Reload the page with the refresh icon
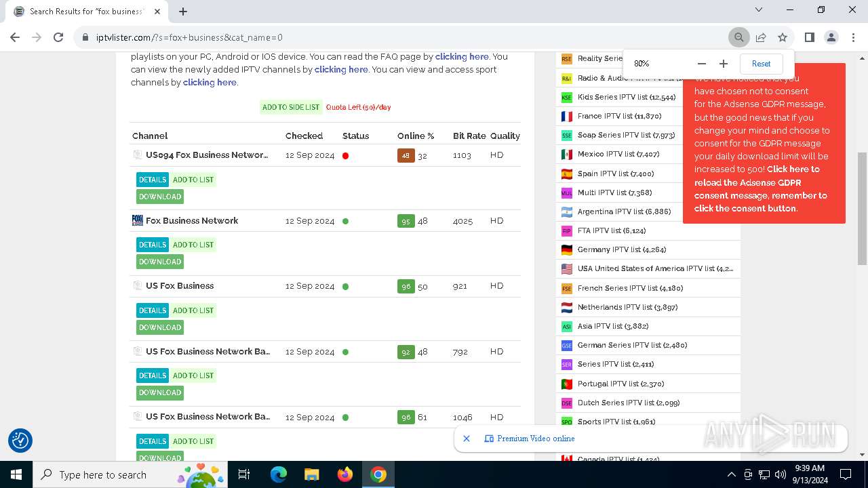 (58, 37)
